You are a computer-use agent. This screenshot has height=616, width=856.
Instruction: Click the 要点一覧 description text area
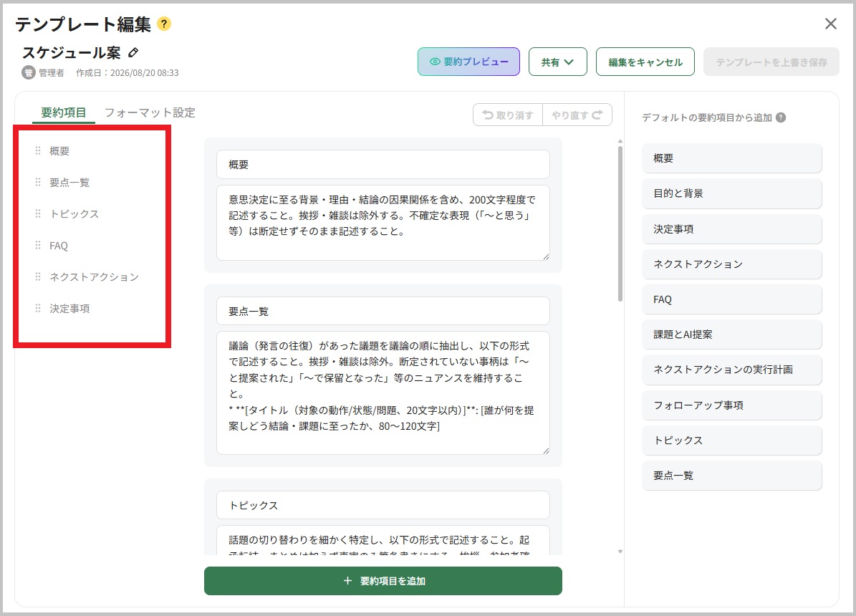tap(383, 393)
